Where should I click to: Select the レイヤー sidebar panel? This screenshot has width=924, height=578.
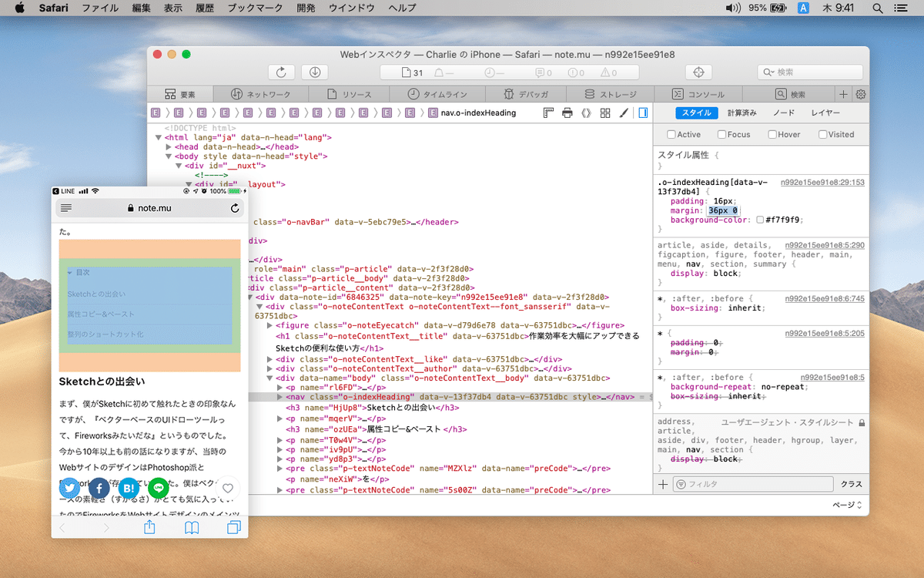[825, 113]
